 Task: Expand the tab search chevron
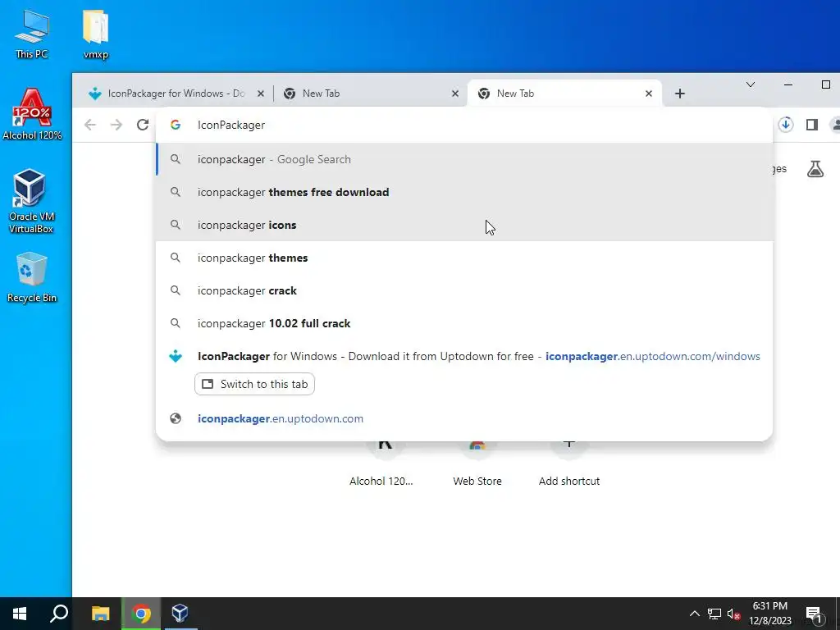[x=751, y=84]
